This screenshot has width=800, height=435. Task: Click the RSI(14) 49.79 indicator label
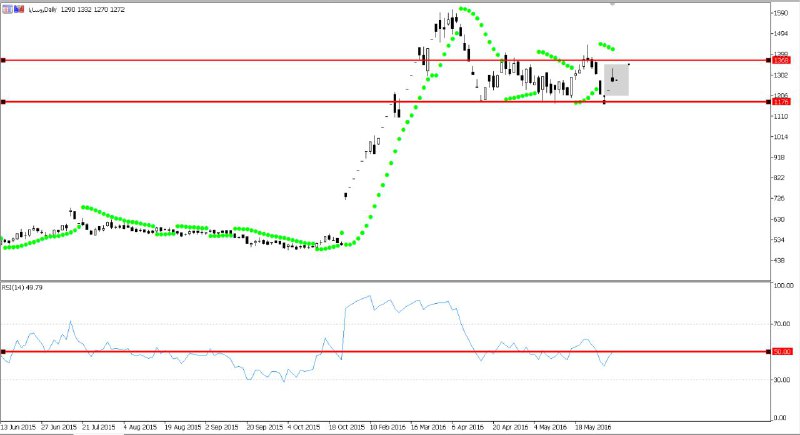click(x=22, y=288)
